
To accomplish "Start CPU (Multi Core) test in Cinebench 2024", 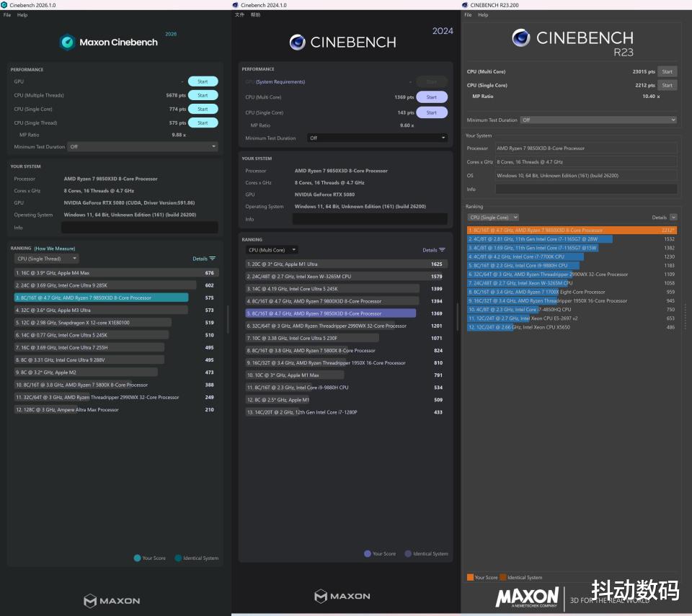I will point(432,97).
